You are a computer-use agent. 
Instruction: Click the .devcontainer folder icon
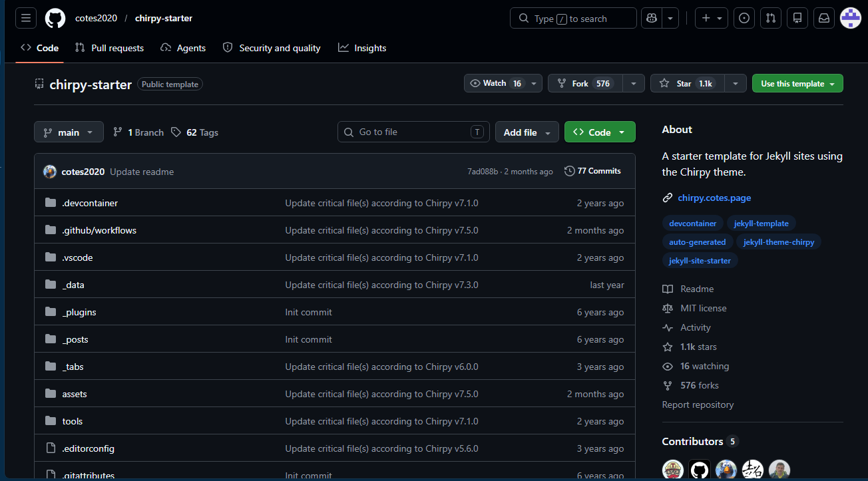pos(51,203)
